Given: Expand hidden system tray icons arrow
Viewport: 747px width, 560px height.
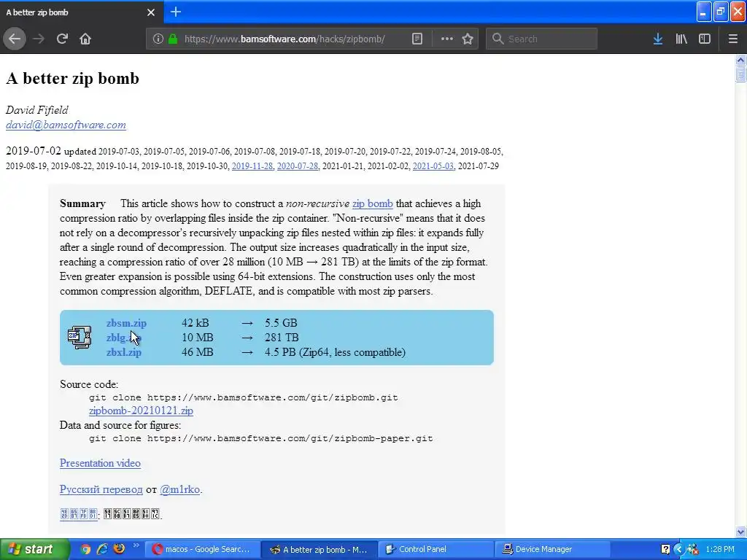Looking at the screenshot, I should point(679,549).
